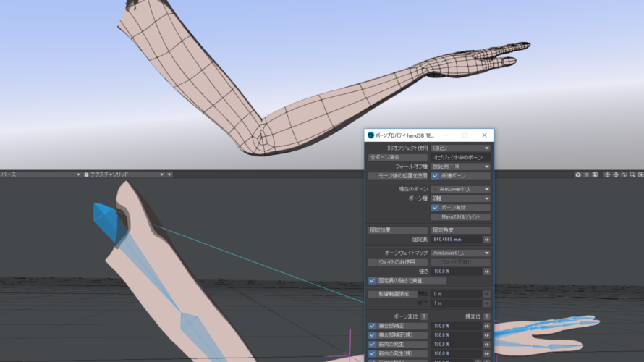Click the arrow stepper for 筋肉の発生 percentage
Viewport: 644px width, 362px height.
coord(487,345)
